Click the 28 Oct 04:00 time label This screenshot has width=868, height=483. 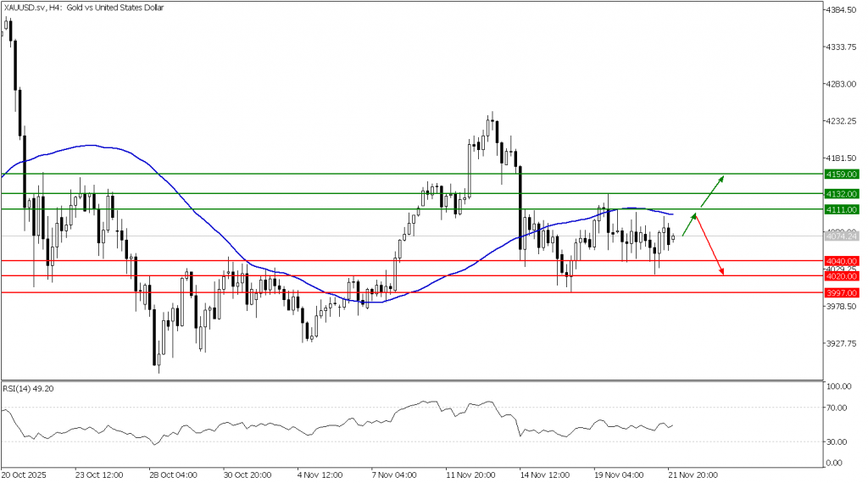pos(173,475)
